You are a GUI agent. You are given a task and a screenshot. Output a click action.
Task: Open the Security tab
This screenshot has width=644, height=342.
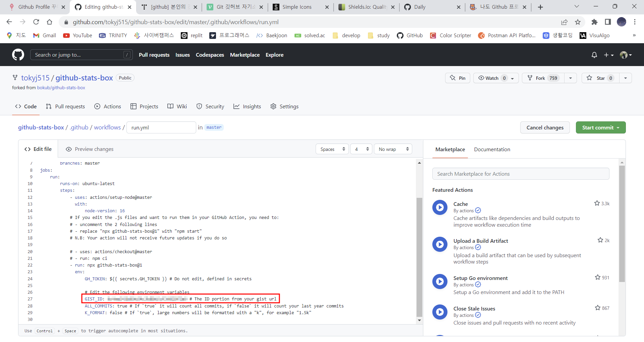click(x=210, y=106)
